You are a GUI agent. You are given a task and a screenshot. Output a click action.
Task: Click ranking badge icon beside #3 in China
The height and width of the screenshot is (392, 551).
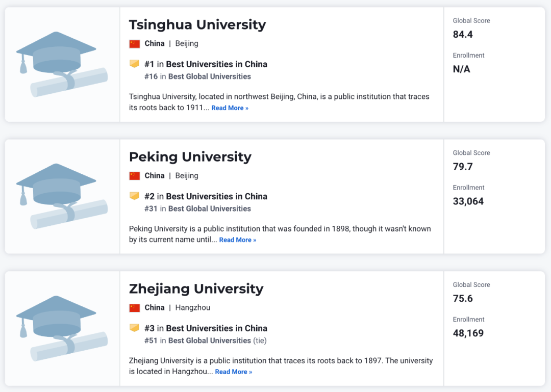[134, 328]
